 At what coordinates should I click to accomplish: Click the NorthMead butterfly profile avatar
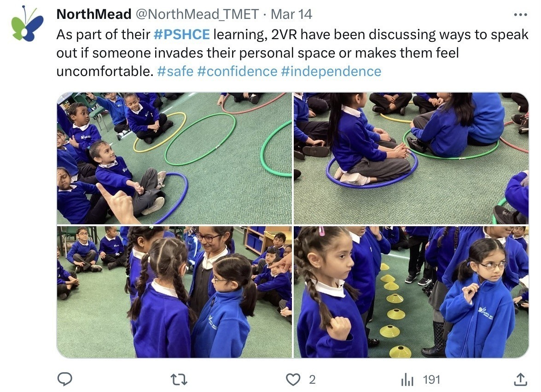tap(27, 24)
